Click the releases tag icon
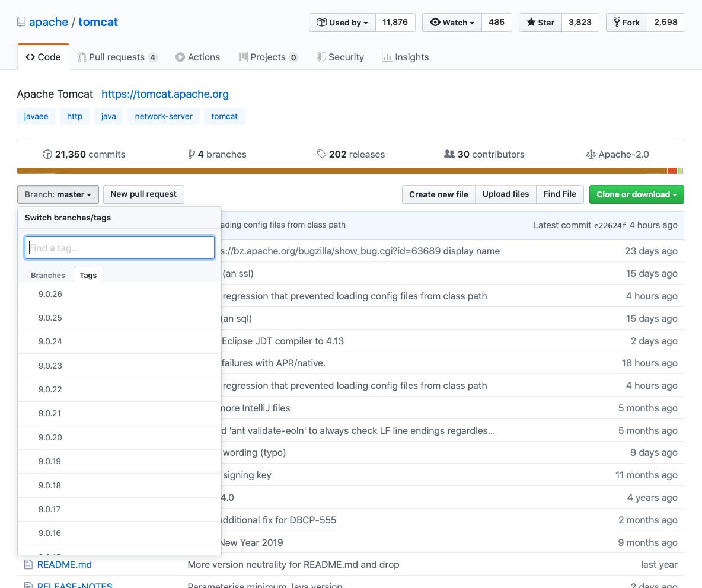 (321, 154)
